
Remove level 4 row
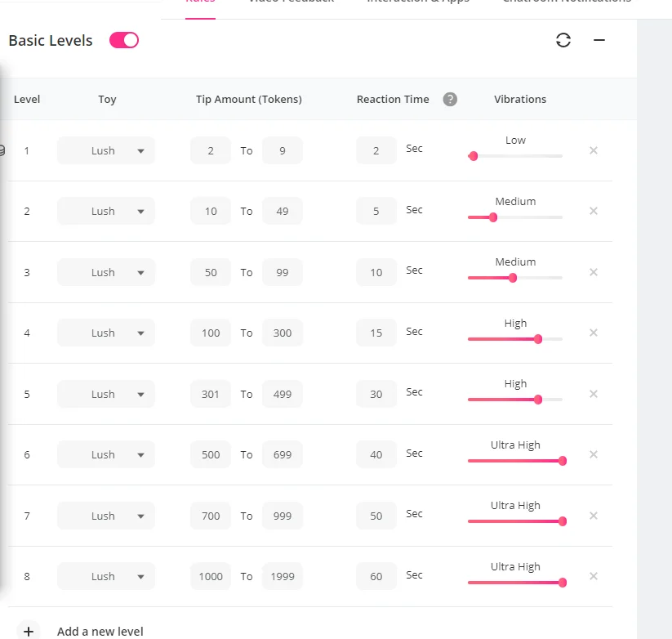[594, 333]
